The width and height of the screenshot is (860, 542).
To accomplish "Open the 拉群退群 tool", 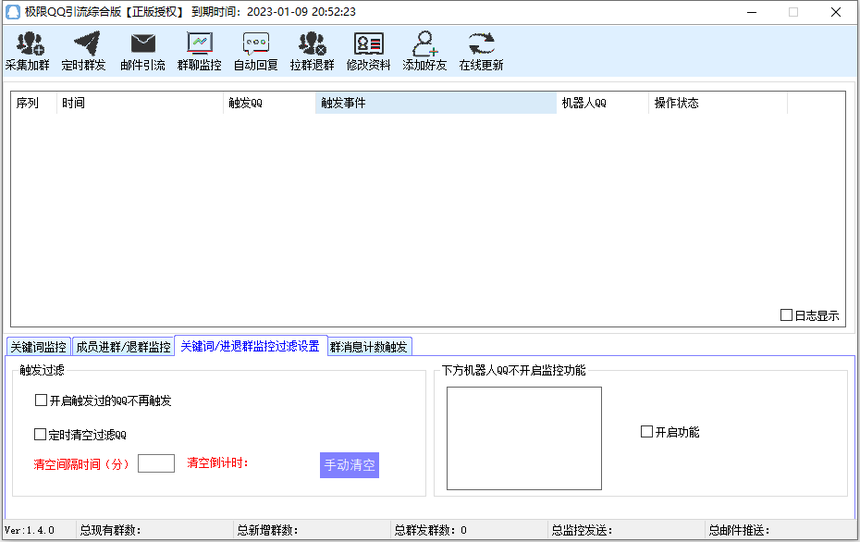I will [x=312, y=51].
